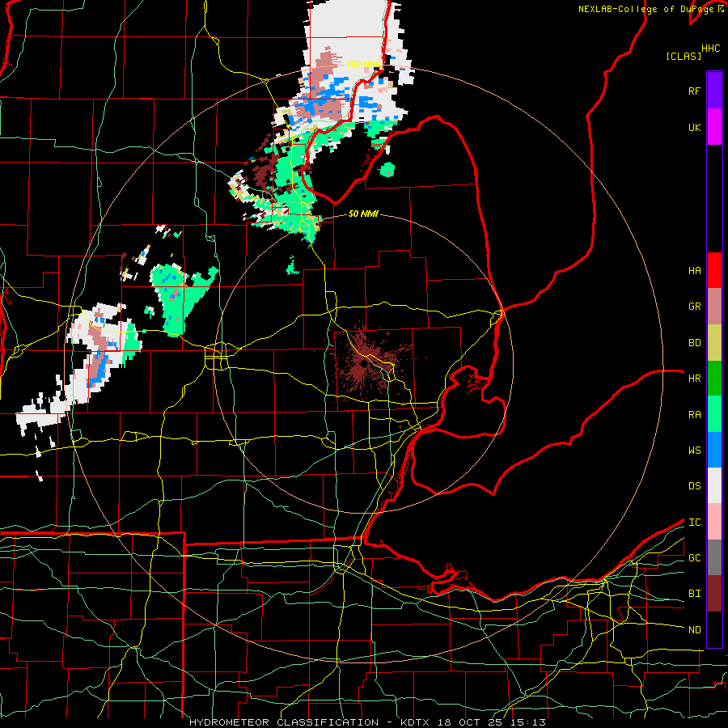This screenshot has width=728, height=728.
Task: Click the GC ground clutter legend swatch
Action: 714,557
